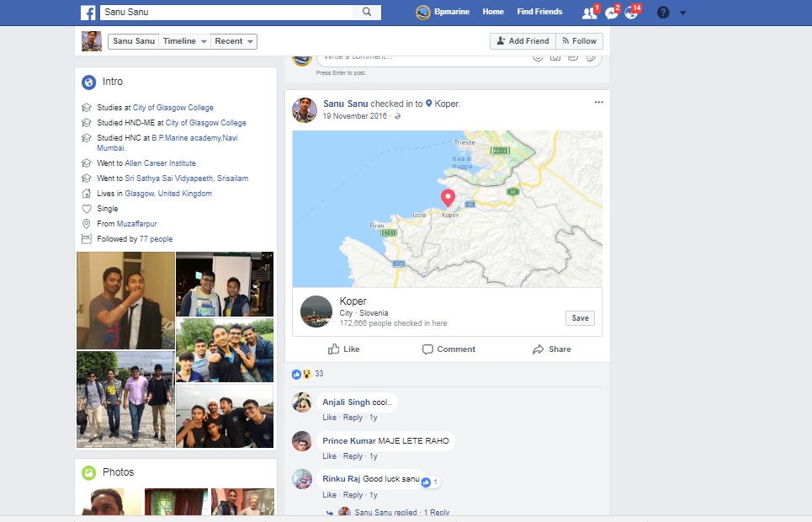Expand the Recent dropdown
812x522 pixels.
pos(233,41)
